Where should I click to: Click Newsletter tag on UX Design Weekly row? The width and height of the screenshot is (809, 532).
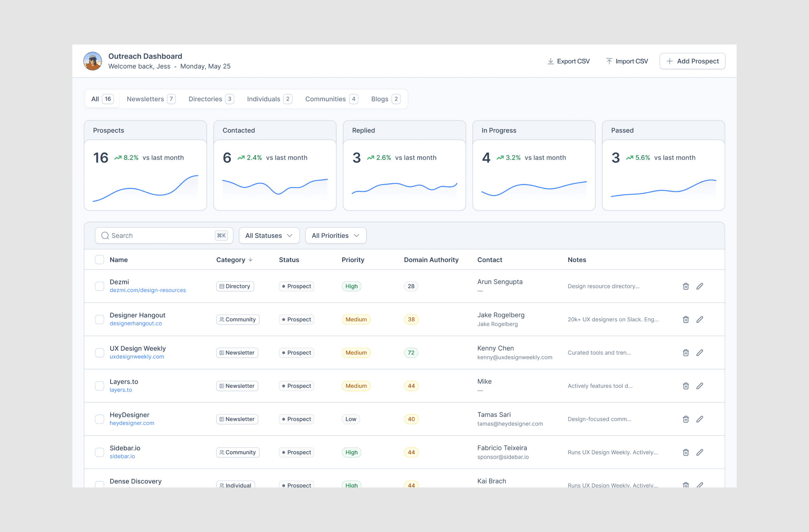237,353
